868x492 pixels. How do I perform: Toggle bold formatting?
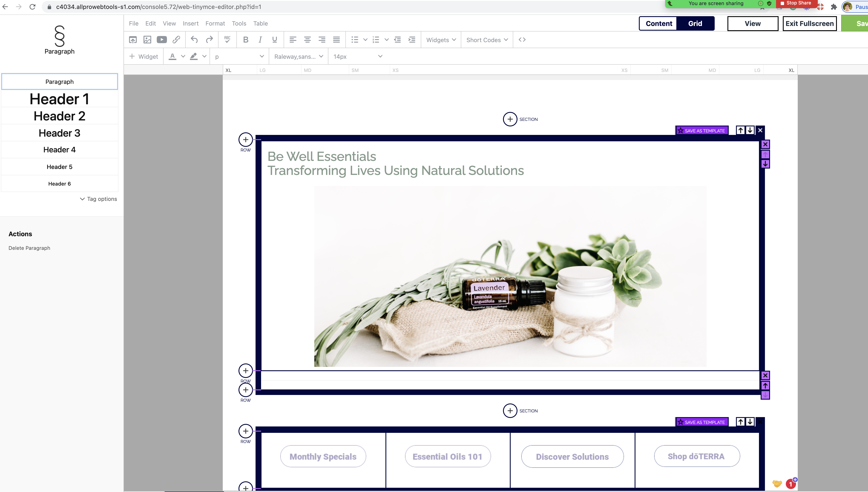point(246,40)
